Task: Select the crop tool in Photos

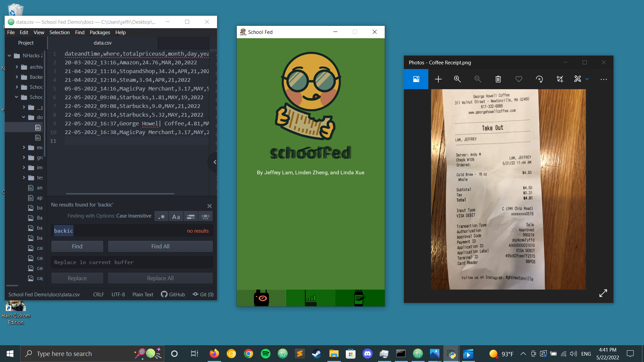Action: click(559, 79)
